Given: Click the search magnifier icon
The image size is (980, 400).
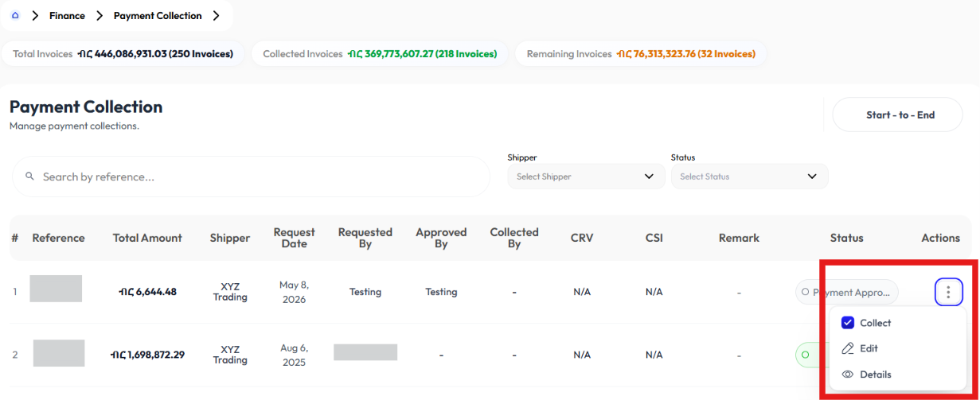Looking at the screenshot, I should point(30,177).
